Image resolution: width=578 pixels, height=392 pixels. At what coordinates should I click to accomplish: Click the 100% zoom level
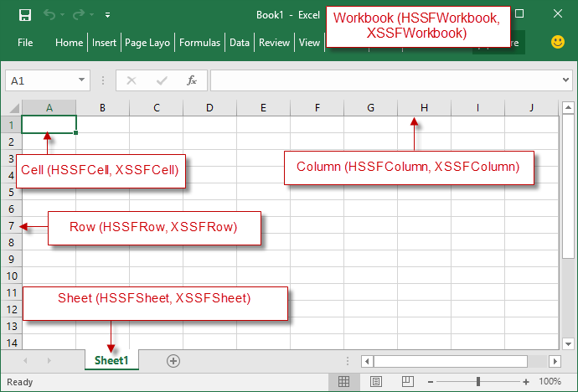tap(550, 382)
